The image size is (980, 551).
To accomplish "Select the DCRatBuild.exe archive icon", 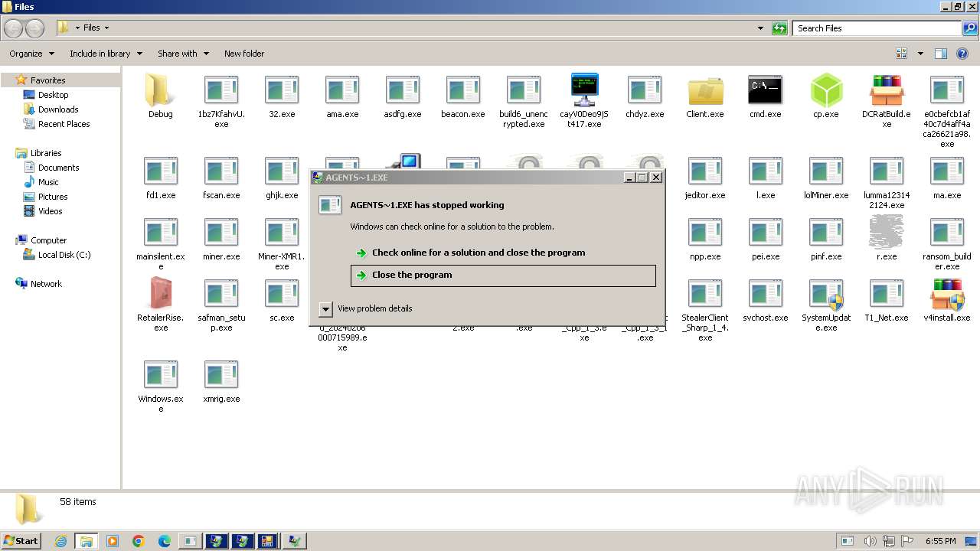I will [x=887, y=90].
